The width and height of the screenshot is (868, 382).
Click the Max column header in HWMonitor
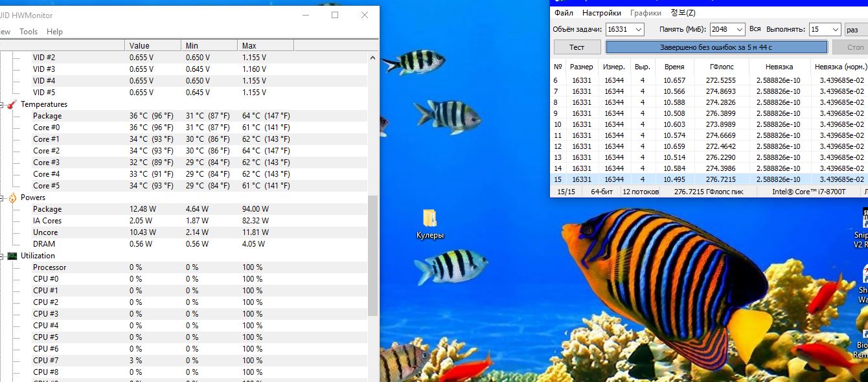click(x=266, y=45)
